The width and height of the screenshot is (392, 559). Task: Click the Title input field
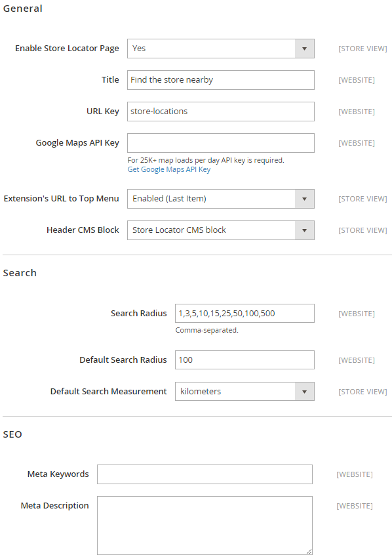tap(221, 80)
